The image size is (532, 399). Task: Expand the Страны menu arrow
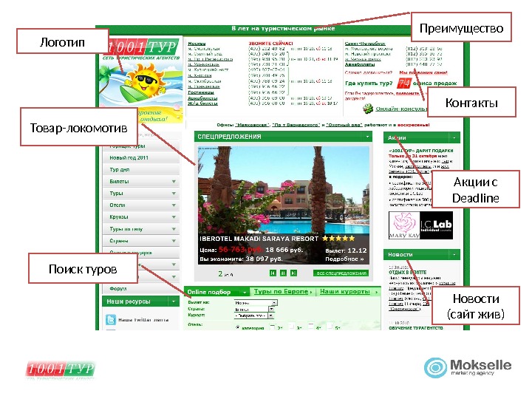click(174, 241)
